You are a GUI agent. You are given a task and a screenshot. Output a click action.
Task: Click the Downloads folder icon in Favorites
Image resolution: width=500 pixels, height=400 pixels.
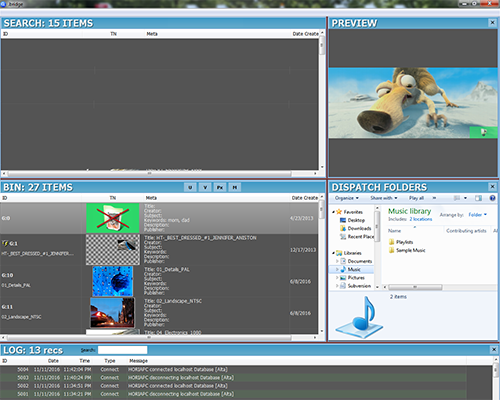tap(343, 228)
